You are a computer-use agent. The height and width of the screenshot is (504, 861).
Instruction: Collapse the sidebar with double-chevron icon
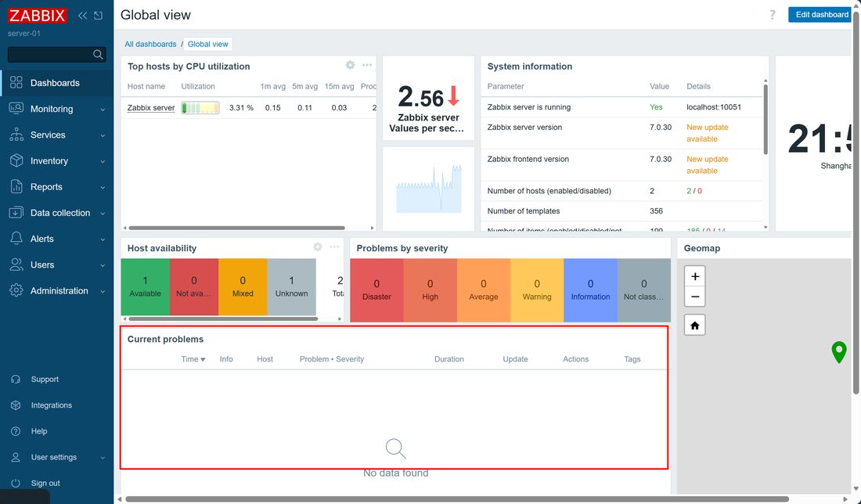pyautogui.click(x=82, y=16)
